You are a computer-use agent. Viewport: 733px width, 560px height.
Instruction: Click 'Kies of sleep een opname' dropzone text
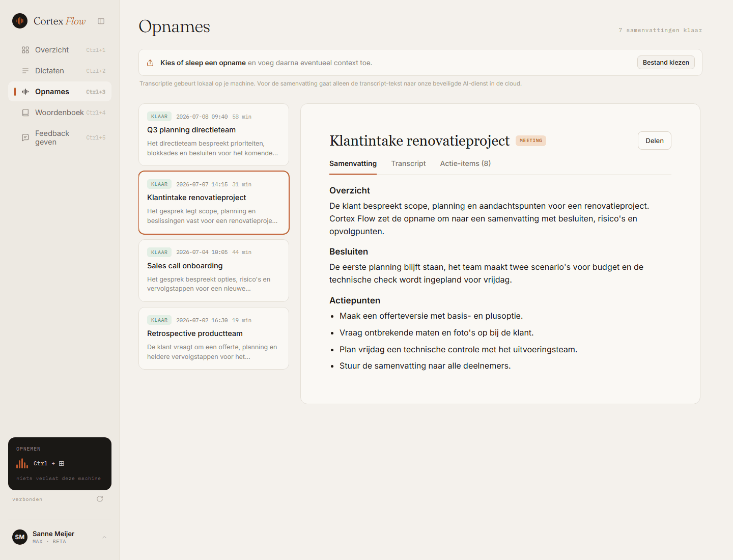click(x=203, y=63)
